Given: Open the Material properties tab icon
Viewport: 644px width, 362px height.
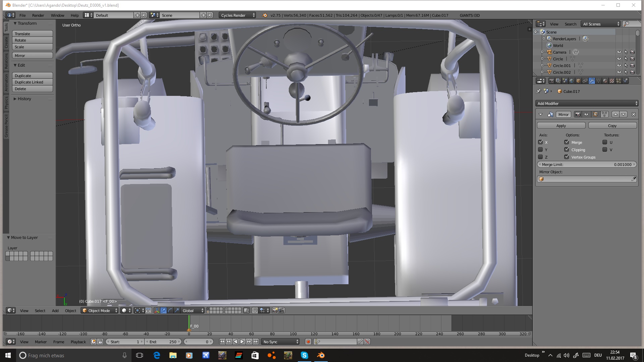Looking at the screenshot, I should point(605,81).
